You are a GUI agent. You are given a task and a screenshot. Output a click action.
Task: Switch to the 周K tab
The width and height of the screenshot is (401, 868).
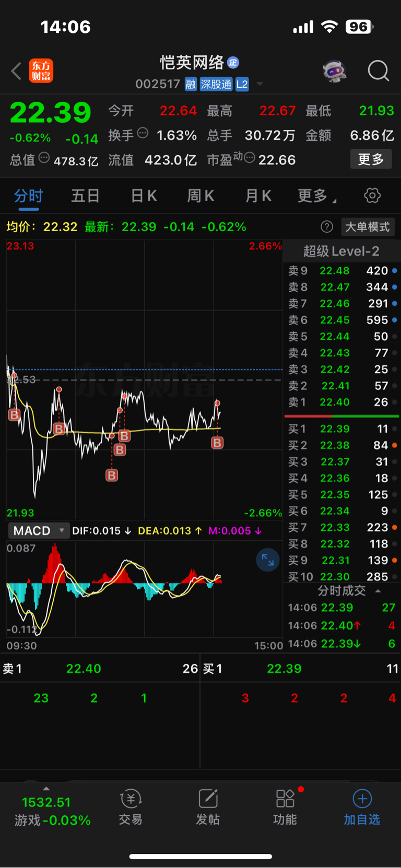(x=200, y=196)
